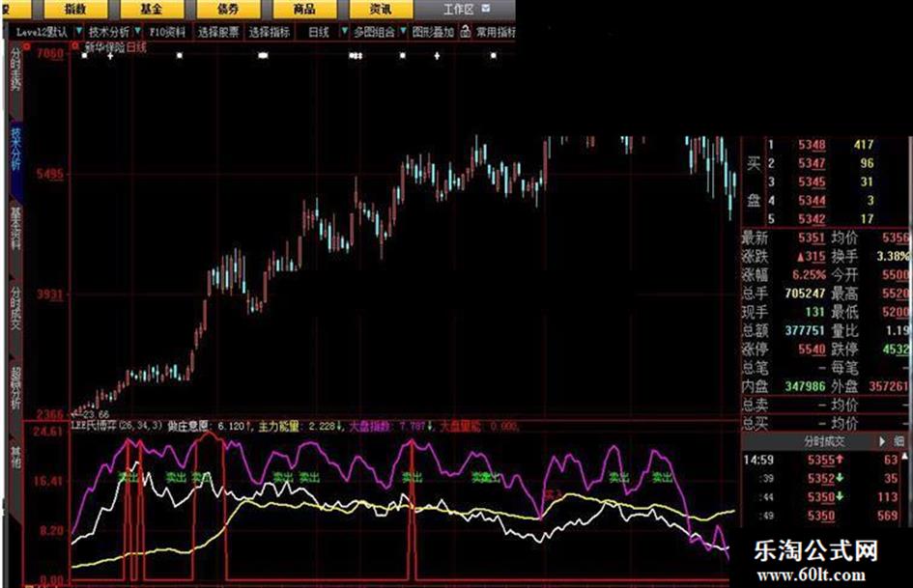Click bid price 5345 at level 3
The height and width of the screenshot is (588, 913).
(x=812, y=182)
